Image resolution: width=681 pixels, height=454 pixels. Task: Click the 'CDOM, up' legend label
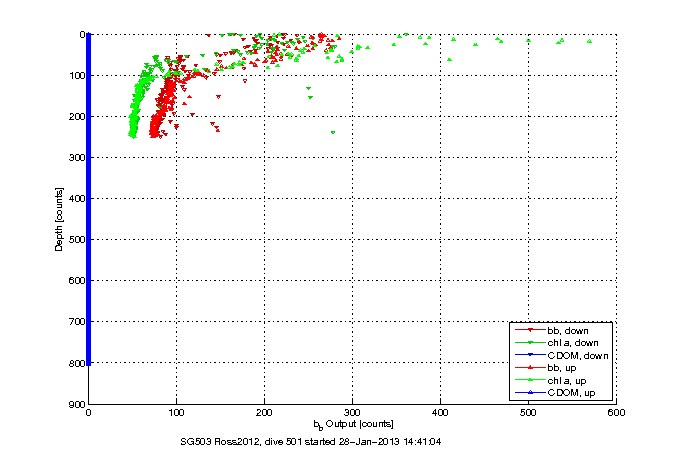[571, 393]
